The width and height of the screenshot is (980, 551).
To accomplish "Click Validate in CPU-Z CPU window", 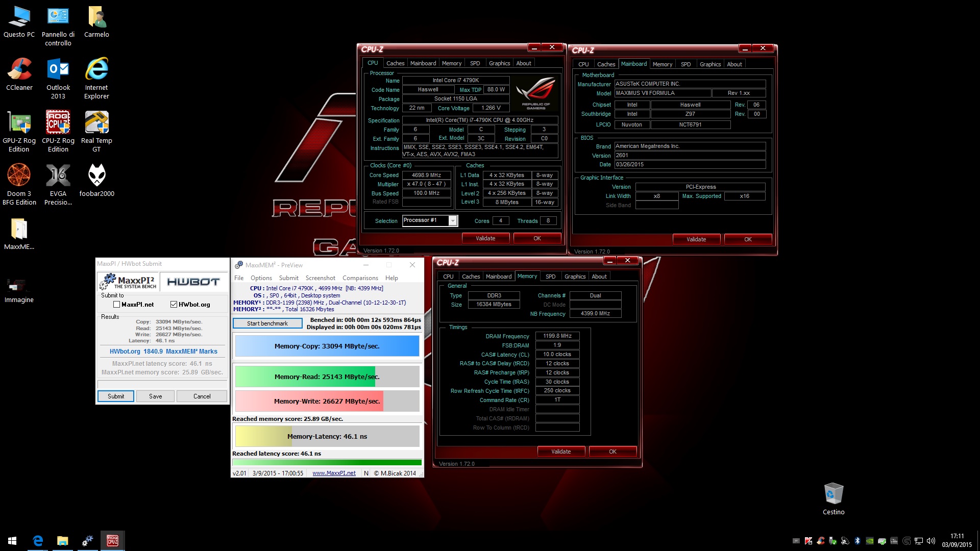I will 485,238.
